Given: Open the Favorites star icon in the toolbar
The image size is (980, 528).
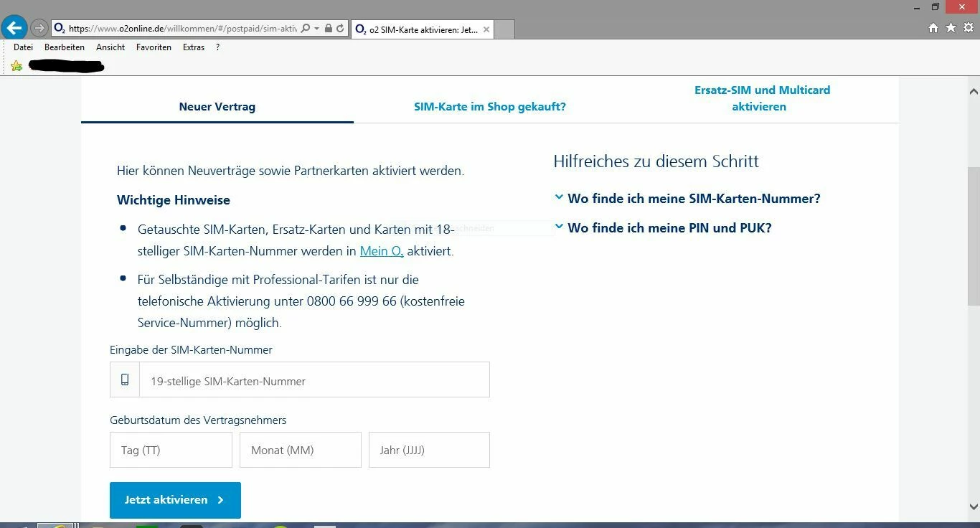Looking at the screenshot, I should (x=951, y=28).
